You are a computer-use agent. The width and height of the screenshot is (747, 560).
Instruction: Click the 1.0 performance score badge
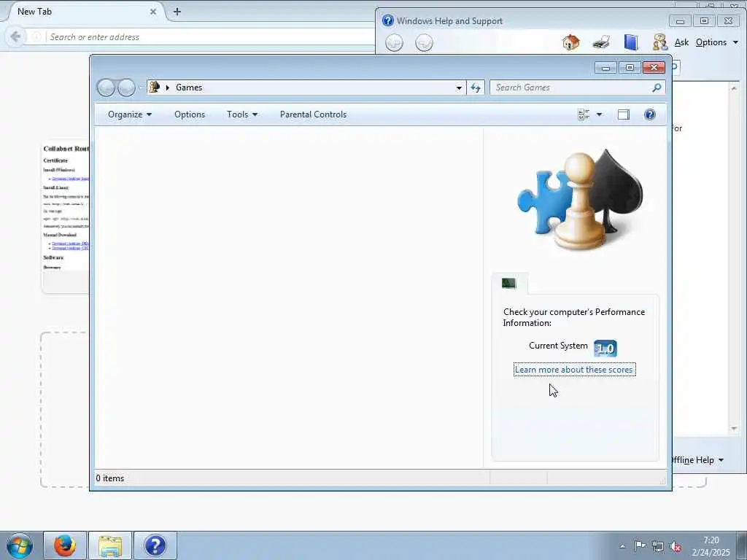pyautogui.click(x=605, y=348)
